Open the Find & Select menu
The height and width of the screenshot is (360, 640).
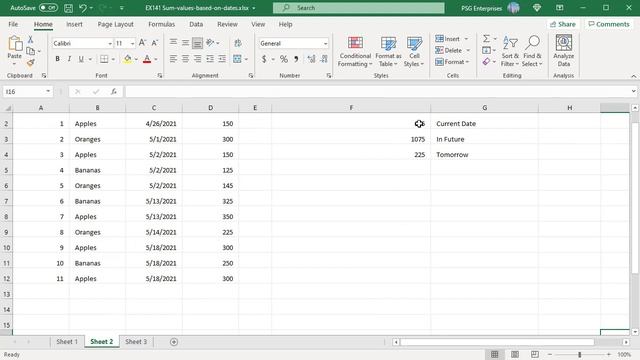click(x=532, y=51)
